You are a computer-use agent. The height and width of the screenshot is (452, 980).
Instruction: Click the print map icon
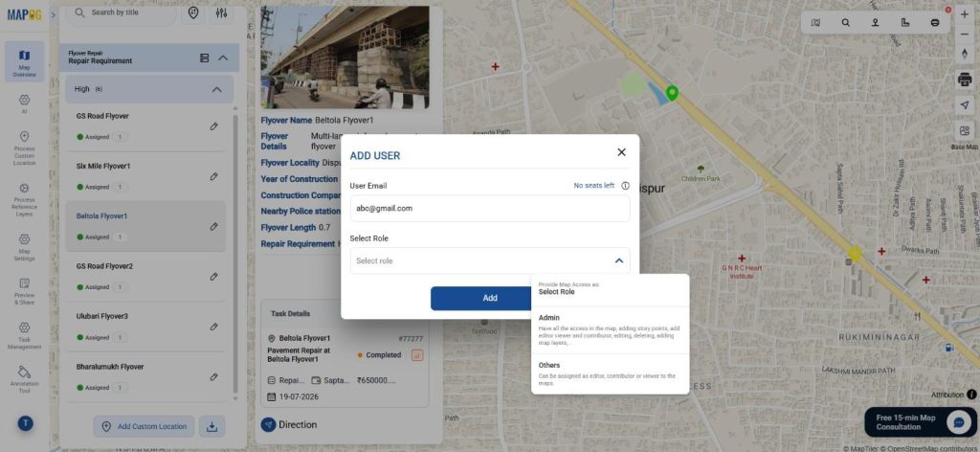[935, 22]
